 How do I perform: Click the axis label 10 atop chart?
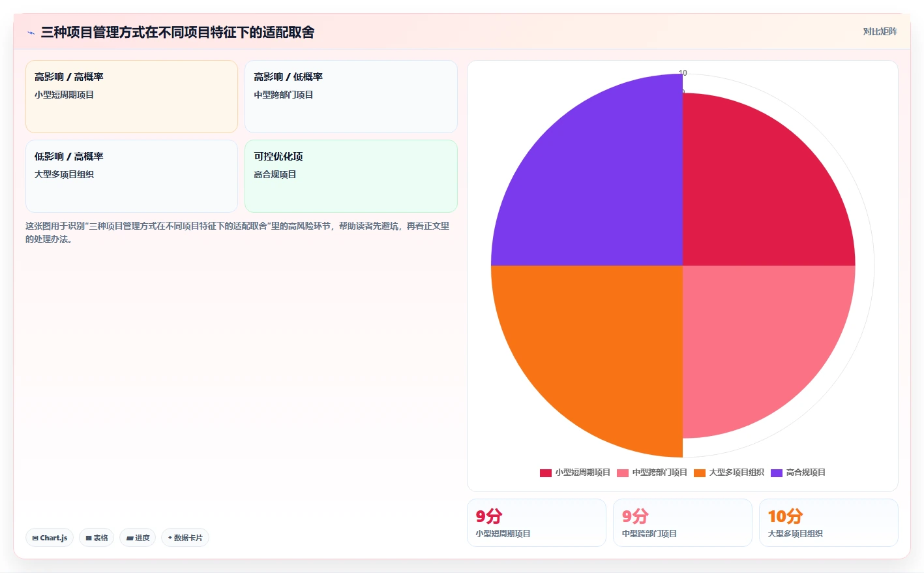tap(683, 73)
